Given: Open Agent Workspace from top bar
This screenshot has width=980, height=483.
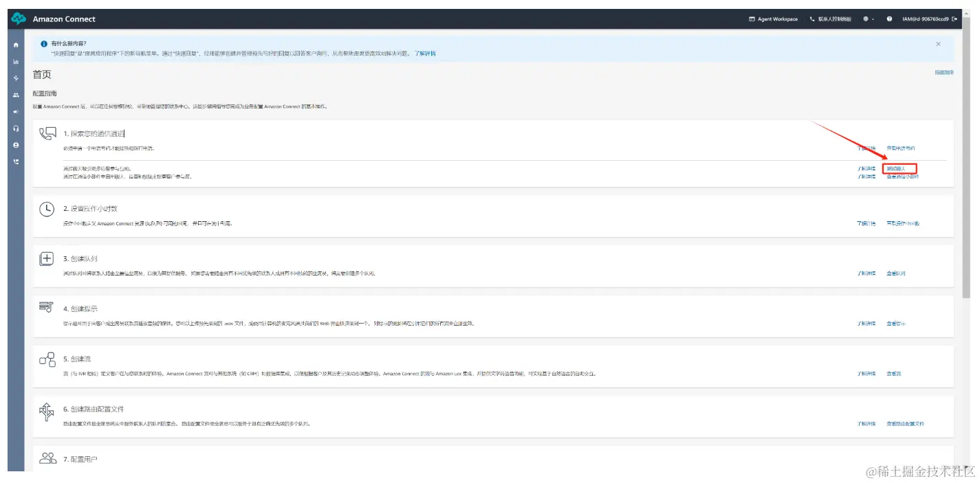Looking at the screenshot, I should (773, 19).
